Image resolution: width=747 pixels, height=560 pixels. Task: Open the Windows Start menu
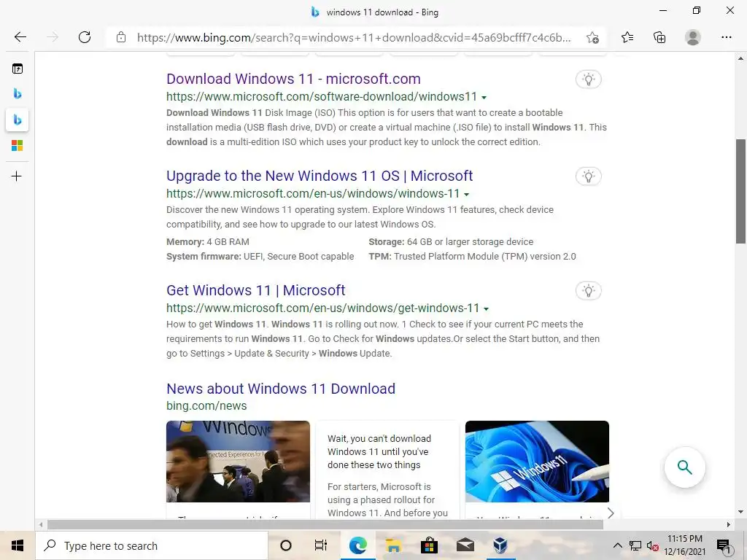coord(18,545)
